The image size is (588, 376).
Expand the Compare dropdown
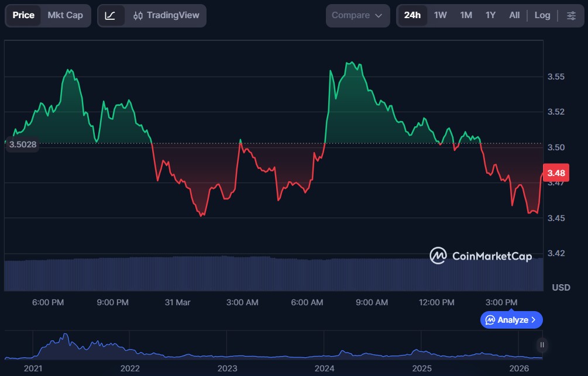click(357, 16)
